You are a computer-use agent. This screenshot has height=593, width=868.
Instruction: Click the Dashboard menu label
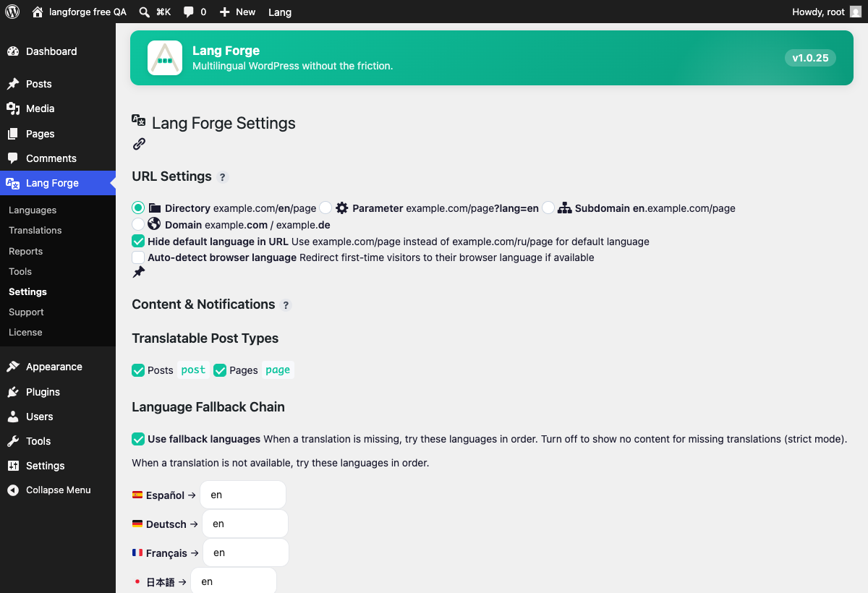pyautogui.click(x=51, y=51)
